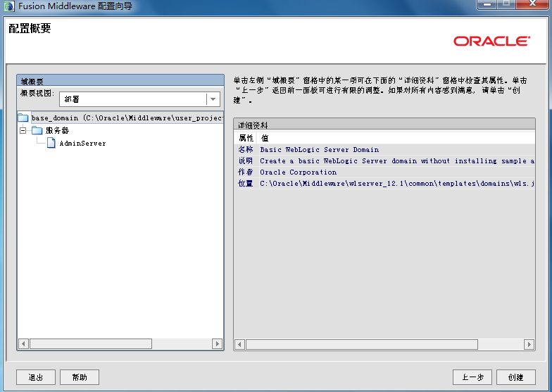Viewport: 552px width, 392px height.
Task: Click the 作者 property cell
Action: click(x=246, y=172)
